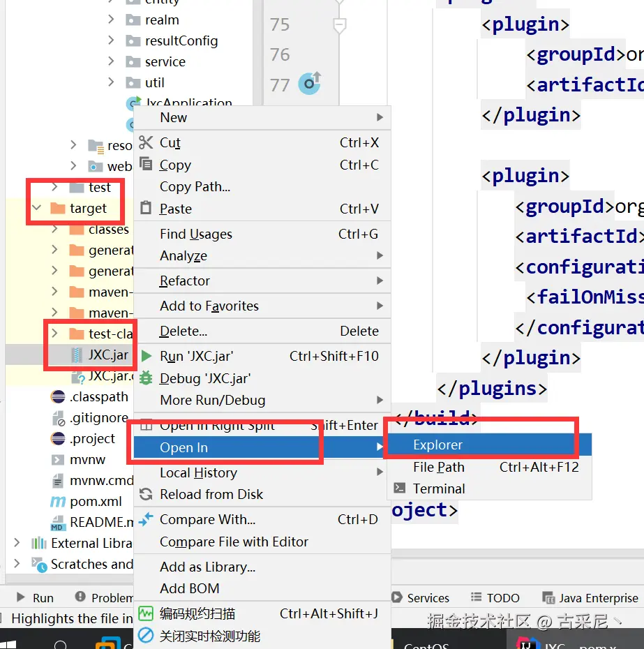Viewport: 644px width, 649px height.
Task: Choose File Path in submenu
Action: coord(490,467)
